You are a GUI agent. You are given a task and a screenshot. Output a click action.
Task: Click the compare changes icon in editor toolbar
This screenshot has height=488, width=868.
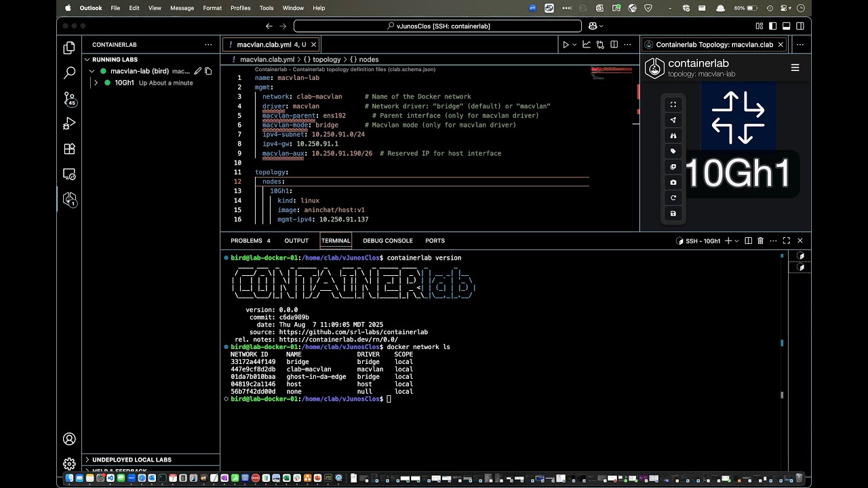pyautogui.click(x=600, y=45)
